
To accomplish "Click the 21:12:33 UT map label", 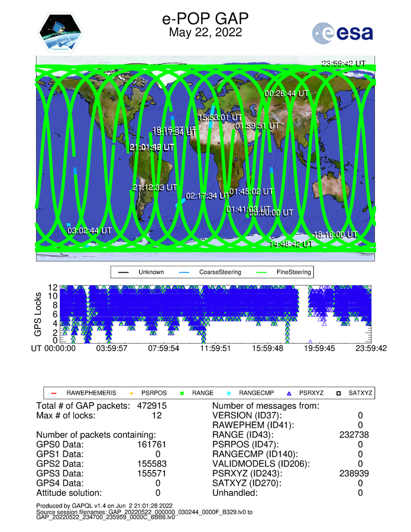I will pyautogui.click(x=155, y=187).
